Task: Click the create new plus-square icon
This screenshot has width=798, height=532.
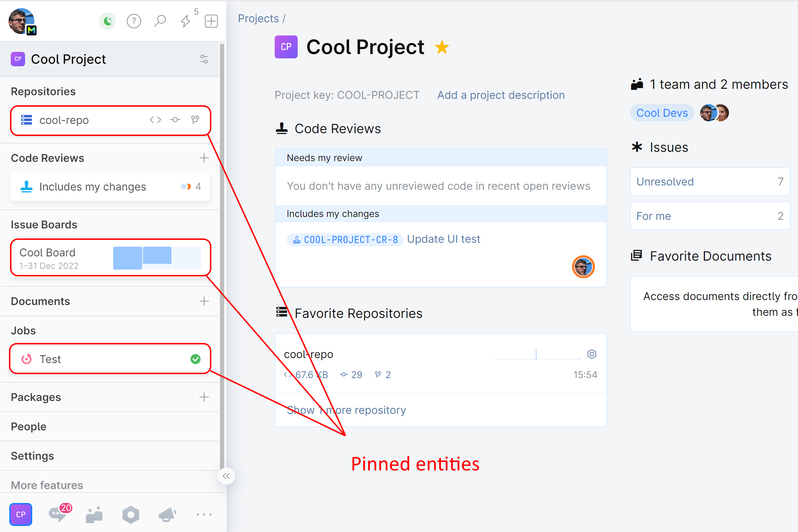Action: coord(211,21)
